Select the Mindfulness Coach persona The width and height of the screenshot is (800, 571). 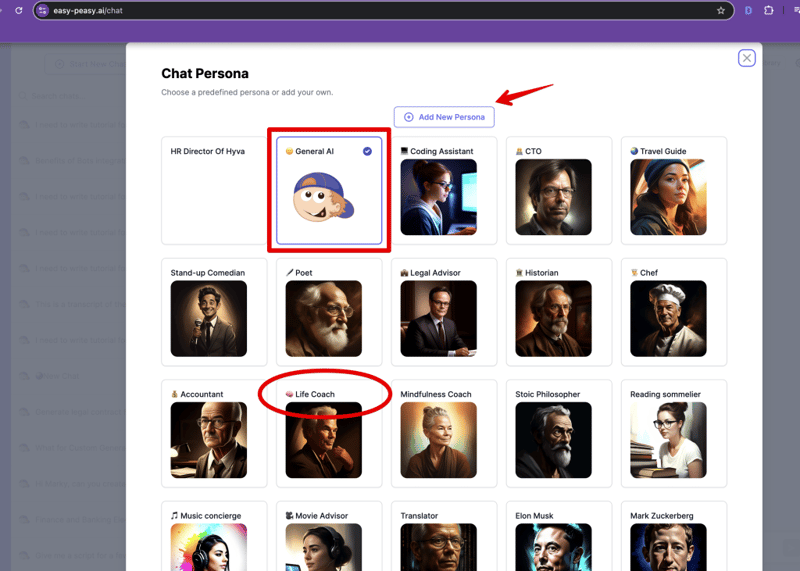438,440
